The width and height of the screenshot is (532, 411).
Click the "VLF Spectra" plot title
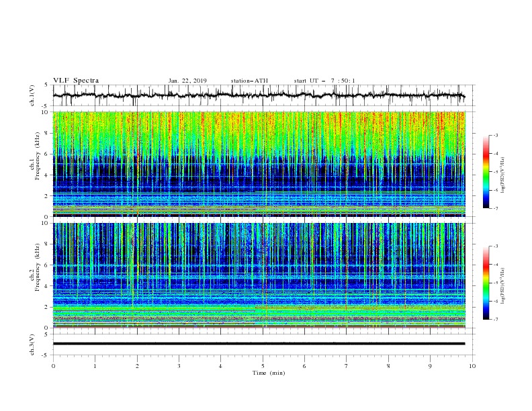point(76,81)
